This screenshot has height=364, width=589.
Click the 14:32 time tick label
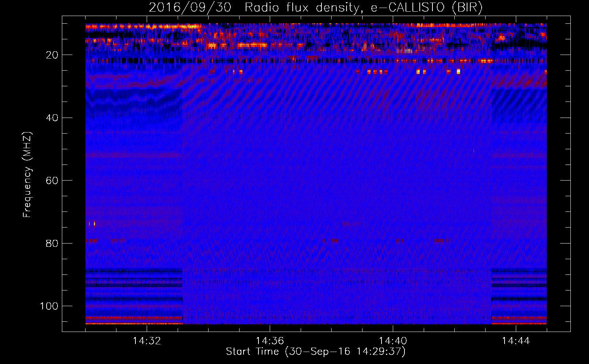point(147,341)
